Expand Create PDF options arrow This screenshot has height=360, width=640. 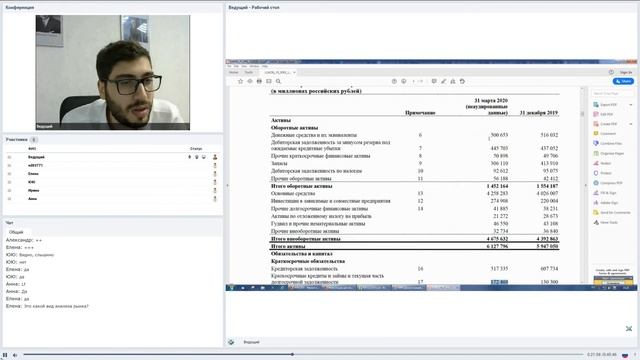click(631, 124)
